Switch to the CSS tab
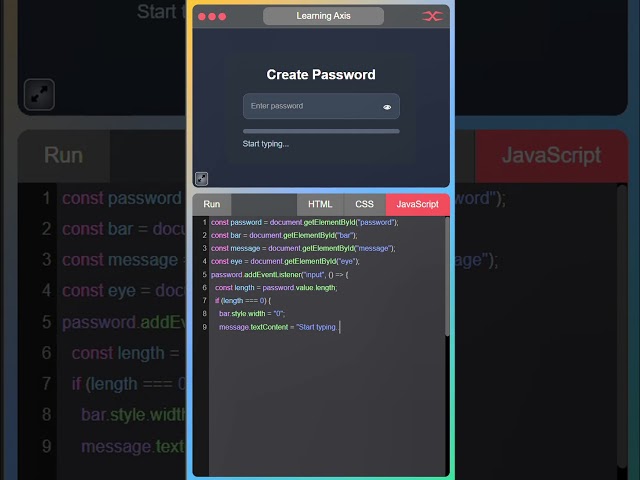The width and height of the screenshot is (640, 480). [364, 204]
